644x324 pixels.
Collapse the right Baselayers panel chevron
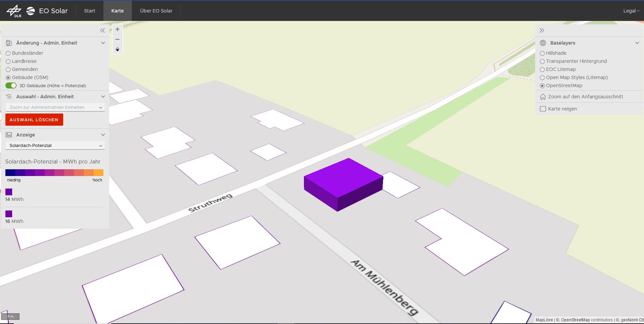tap(637, 43)
